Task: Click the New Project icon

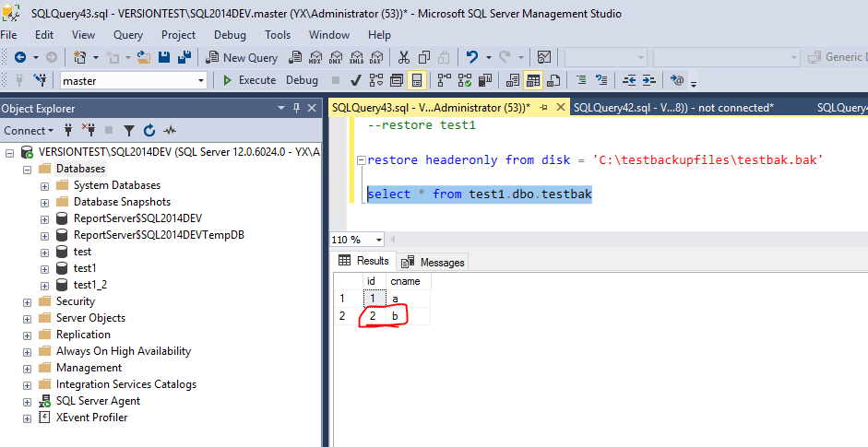Action: pos(80,57)
